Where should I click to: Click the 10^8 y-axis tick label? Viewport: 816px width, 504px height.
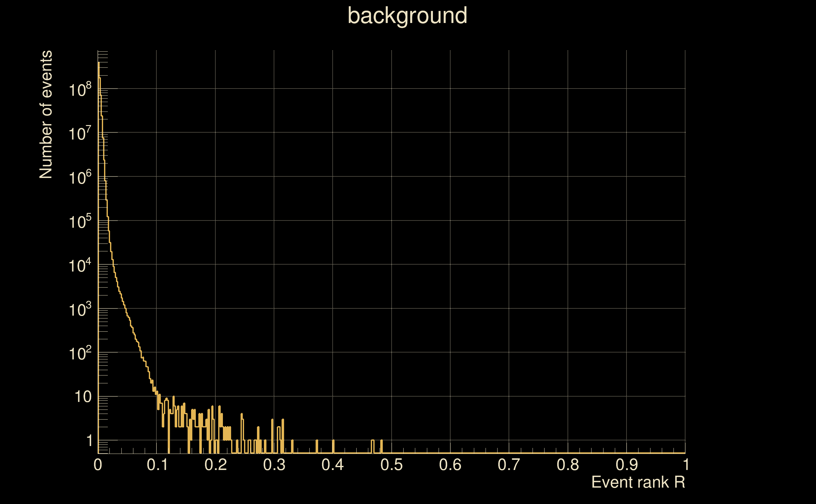[80, 90]
